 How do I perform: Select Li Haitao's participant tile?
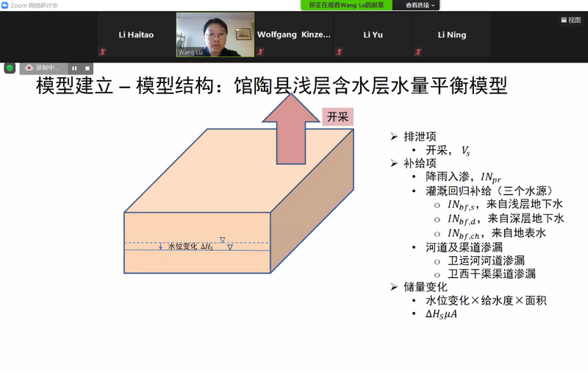[x=136, y=35]
